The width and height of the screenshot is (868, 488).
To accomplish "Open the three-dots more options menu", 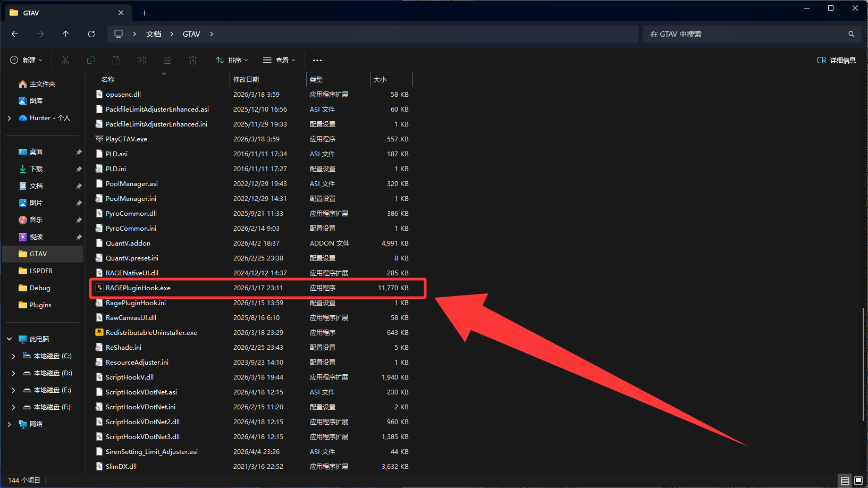I will tap(317, 60).
